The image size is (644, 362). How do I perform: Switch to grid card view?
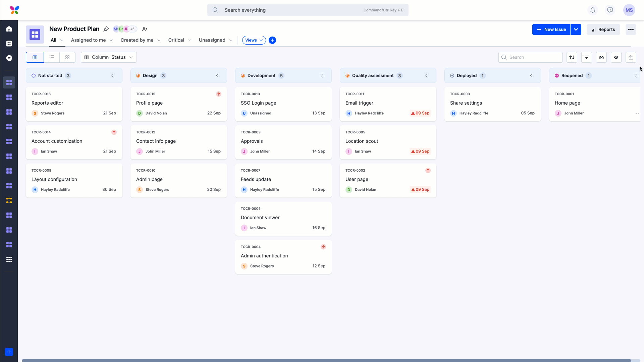[67, 57]
